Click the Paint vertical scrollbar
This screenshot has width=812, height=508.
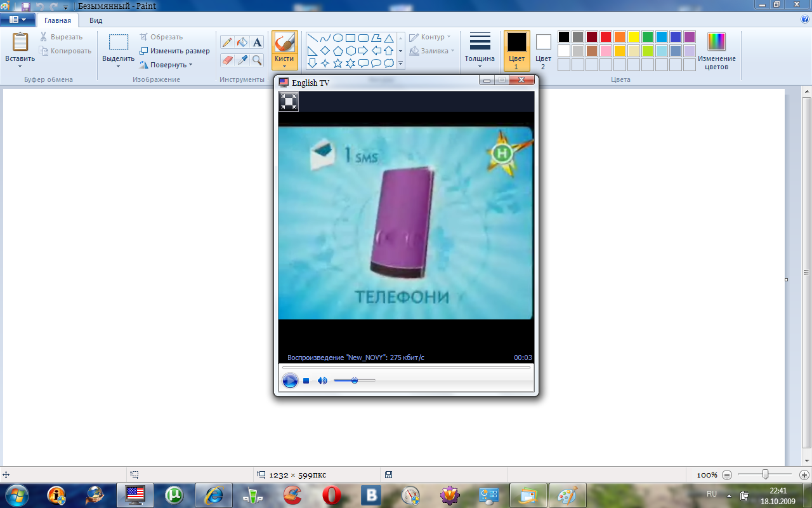pyautogui.click(x=806, y=273)
